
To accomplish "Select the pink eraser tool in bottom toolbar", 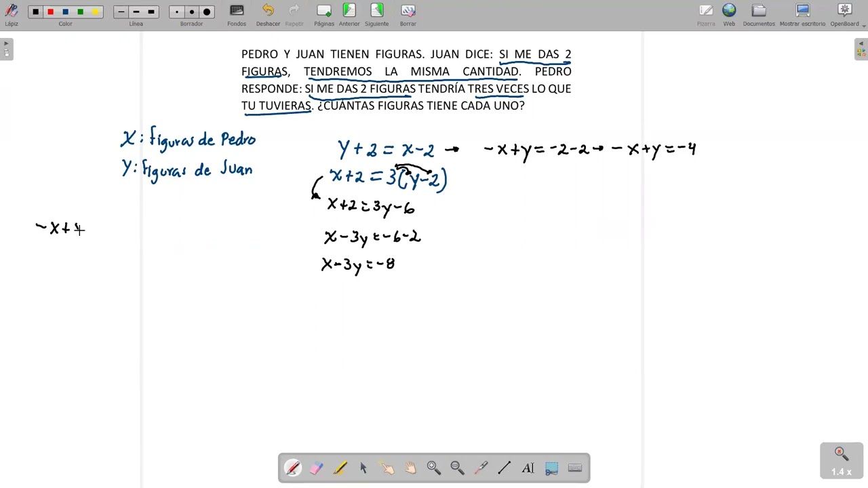I will pyautogui.click(x=317, y=468).
